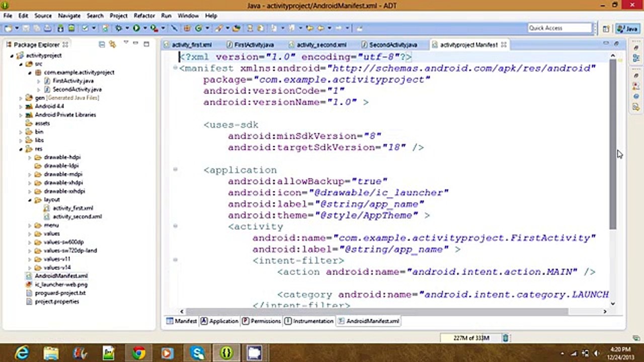Run the garbage collector trash icon
The image size is (644, 362).
506,338
